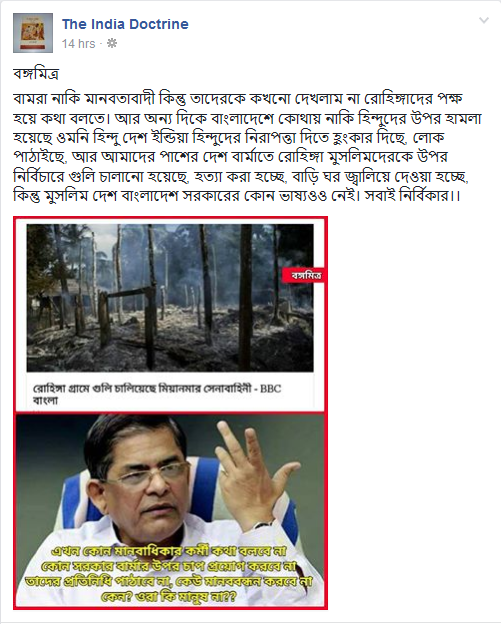The height and width of the screenshot is (624, 501).
Task: Click the বঙ্গমিত্র heading above the post text
Action: (36, 74)
